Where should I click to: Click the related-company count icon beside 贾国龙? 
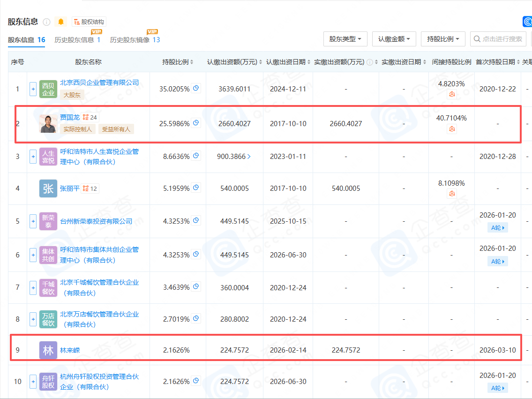(90, 117)
